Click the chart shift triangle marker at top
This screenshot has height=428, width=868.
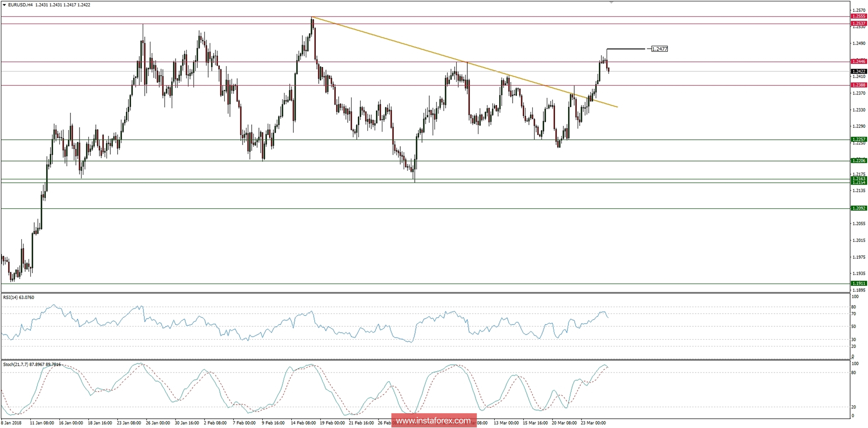click(611, 2)
